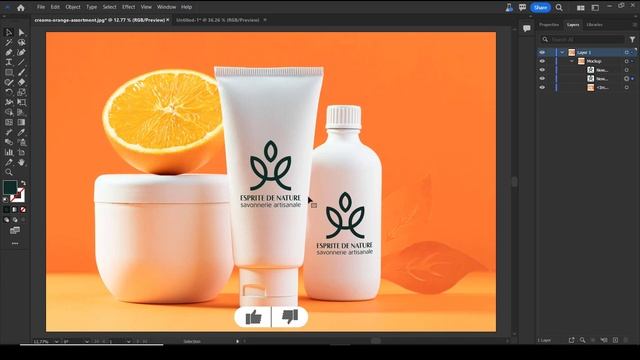640x360 pixels.
Task: Click the blue Share button
Action: tap(540, 7)
